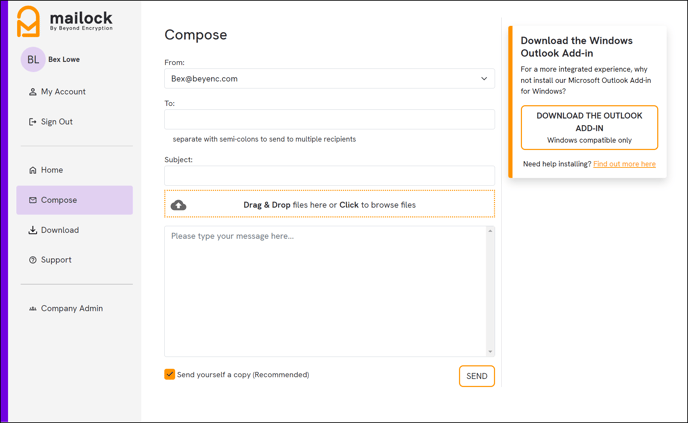
Task: Open the BL user avatar
Action: (x=33, y=59)
